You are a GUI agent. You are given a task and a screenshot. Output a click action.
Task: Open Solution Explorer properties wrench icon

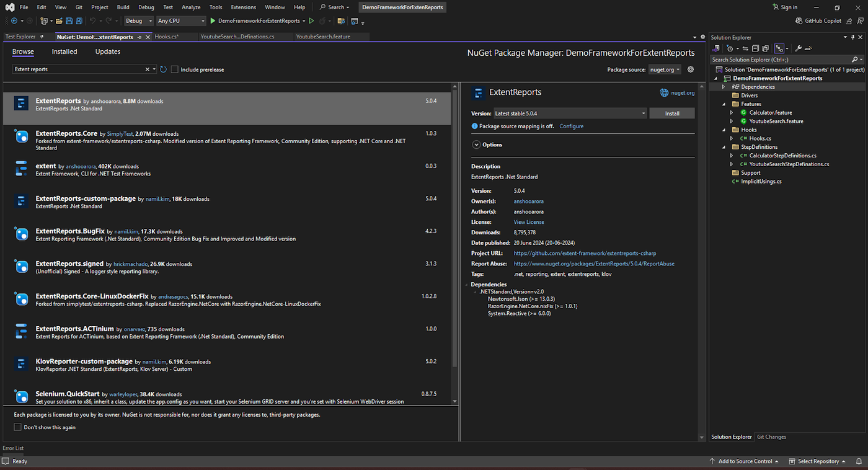click(x=799, y=48)
